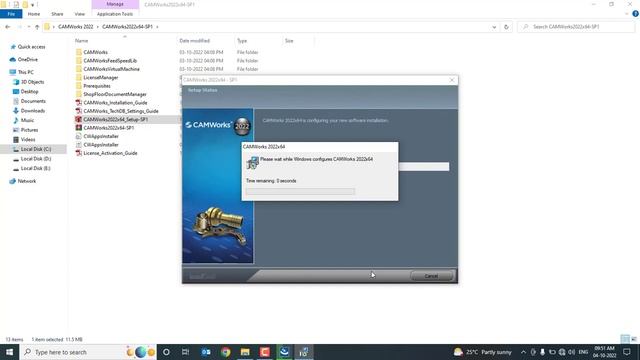This screenshot has width=640, height=360.
Task: Open the recent locations dropdown arrow
Action: click(x=29, y=27)
